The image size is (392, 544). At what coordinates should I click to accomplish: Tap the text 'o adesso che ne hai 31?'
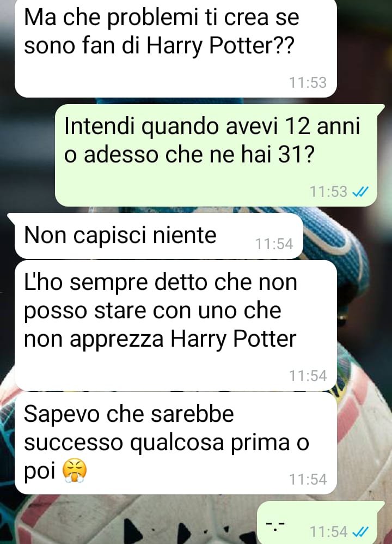coord(189,154)
